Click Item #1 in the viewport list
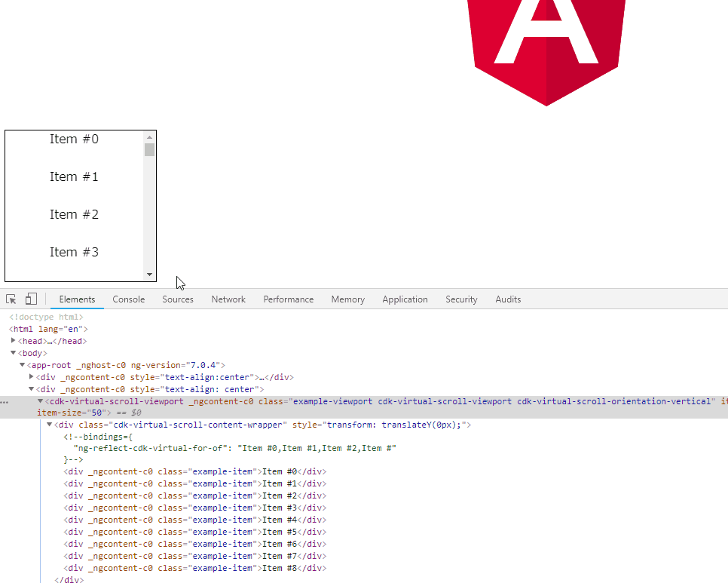This screenshot has width=728, height=583. coord(75,176)
